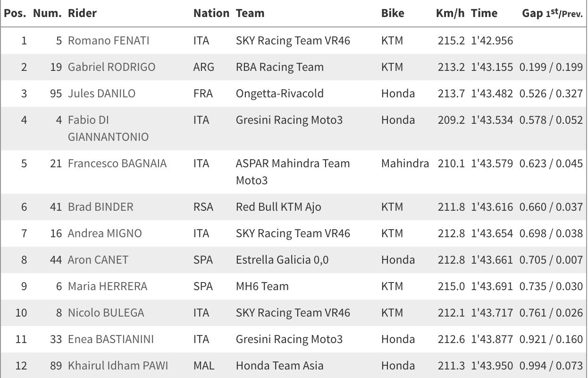Open Maria HERRERA rider entry
This screenshot has height=378, width=588.
(x=108, y=286)
